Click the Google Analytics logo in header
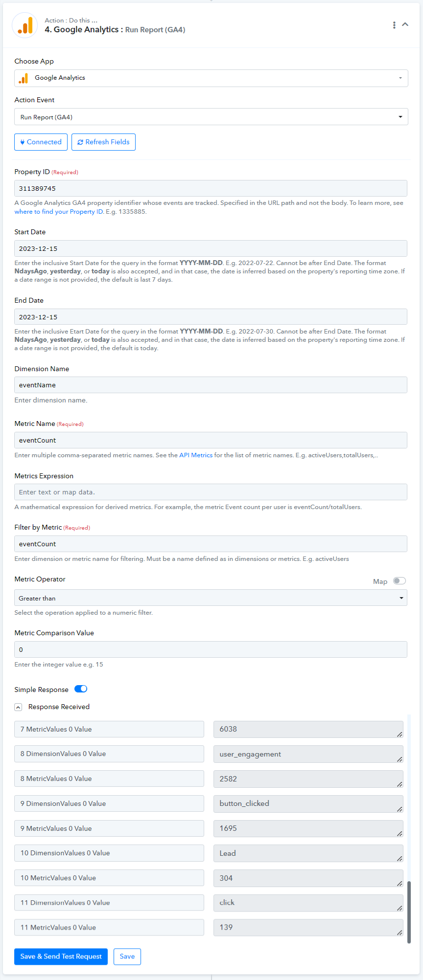 pyautogui.click(x=25, y=25)
